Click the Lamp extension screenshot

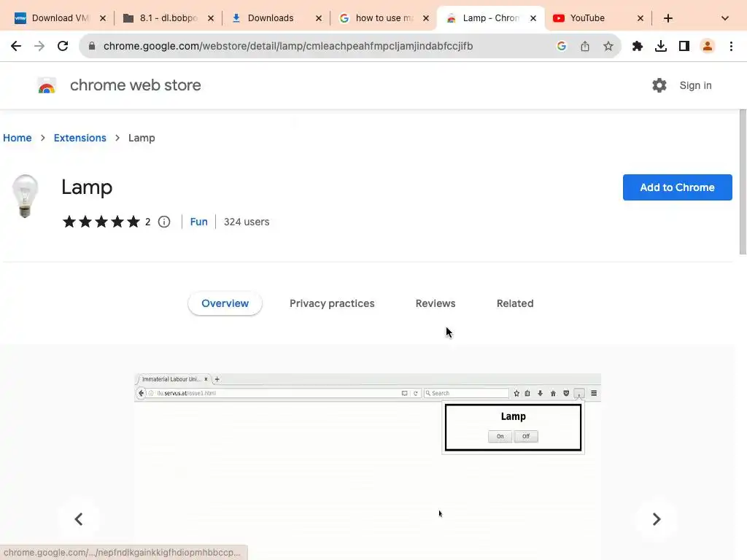[x=368, y=467]
